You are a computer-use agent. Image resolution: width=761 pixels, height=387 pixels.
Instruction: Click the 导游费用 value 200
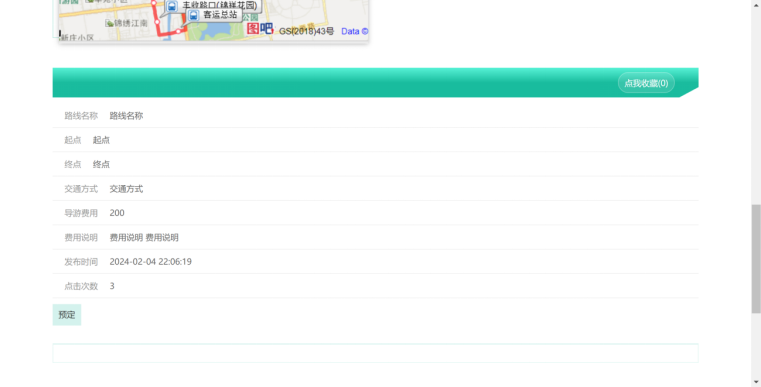[x=117, y=213]
